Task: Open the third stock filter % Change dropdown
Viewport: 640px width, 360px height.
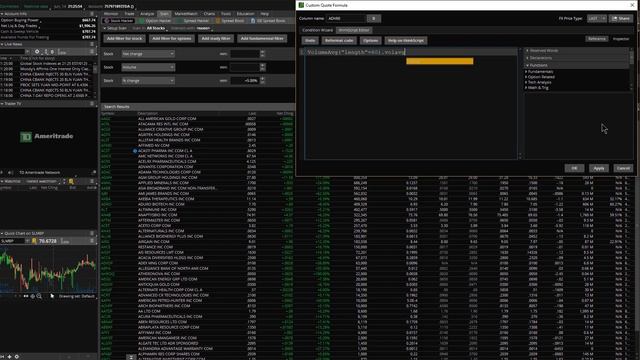Action: click(x=148, y=81)
